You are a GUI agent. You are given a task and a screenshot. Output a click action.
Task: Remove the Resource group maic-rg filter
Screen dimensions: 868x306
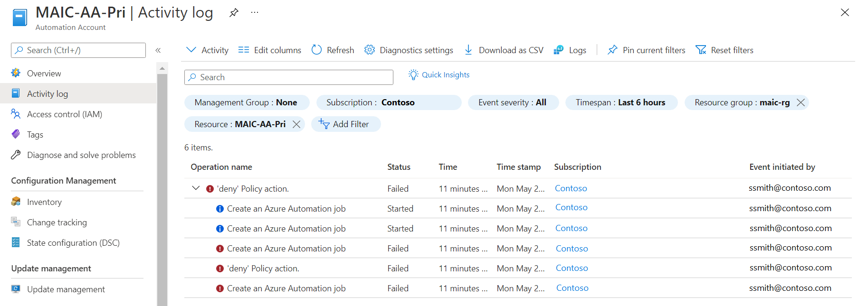coord(801,102)
